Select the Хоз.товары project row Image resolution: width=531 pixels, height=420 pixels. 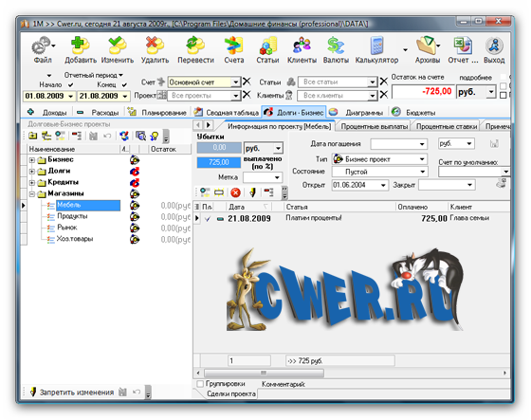[75, 239]
